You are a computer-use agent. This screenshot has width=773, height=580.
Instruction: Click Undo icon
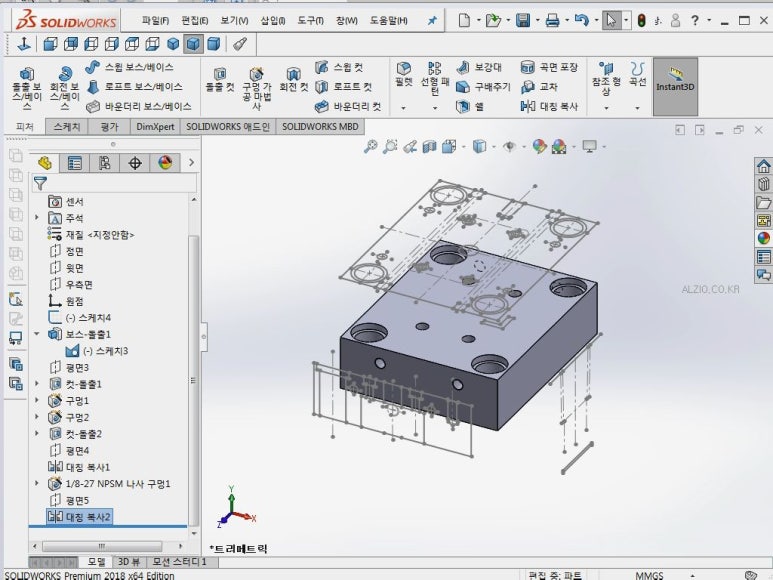582,21
